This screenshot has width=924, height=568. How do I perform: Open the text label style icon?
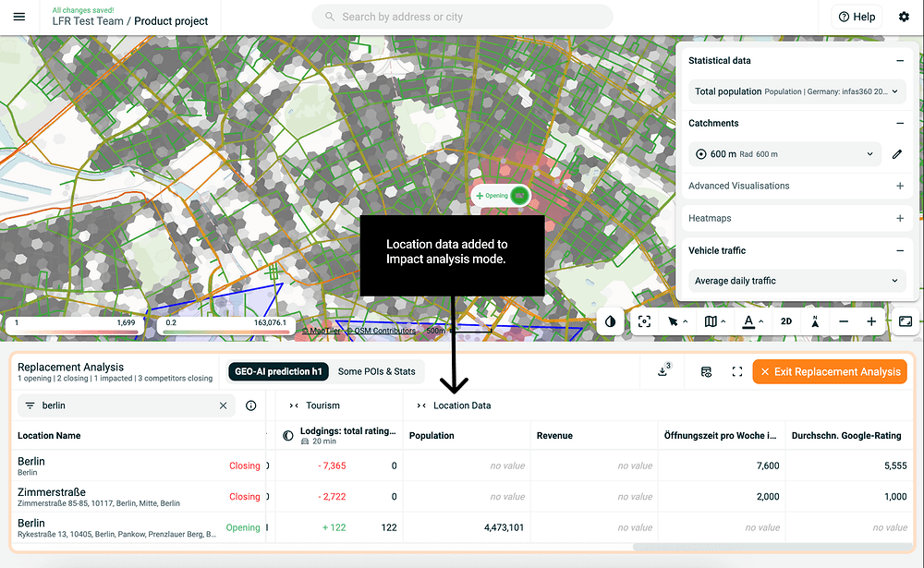click(748, 321)
